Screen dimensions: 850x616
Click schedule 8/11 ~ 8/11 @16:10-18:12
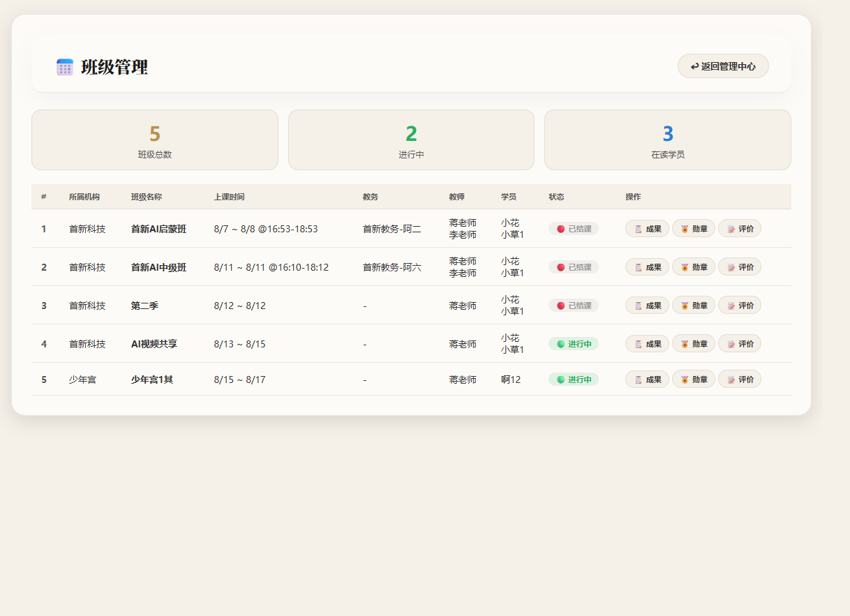(271, 267)
